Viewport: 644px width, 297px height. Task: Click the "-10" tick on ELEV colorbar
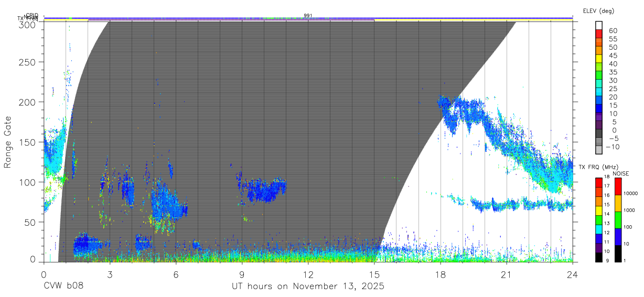[x=611, y=147]
